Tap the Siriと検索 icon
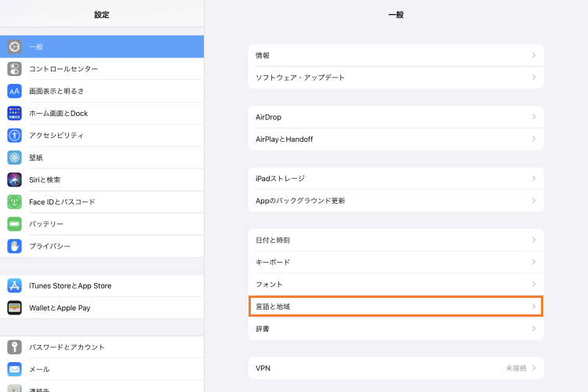588x392 pixels. 14,180
